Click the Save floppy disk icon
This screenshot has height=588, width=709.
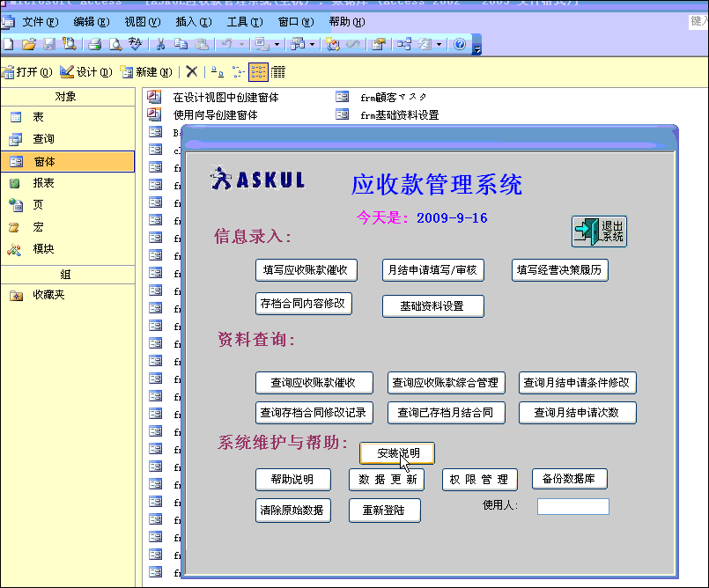pyautogui.click(x=48, y=44)
